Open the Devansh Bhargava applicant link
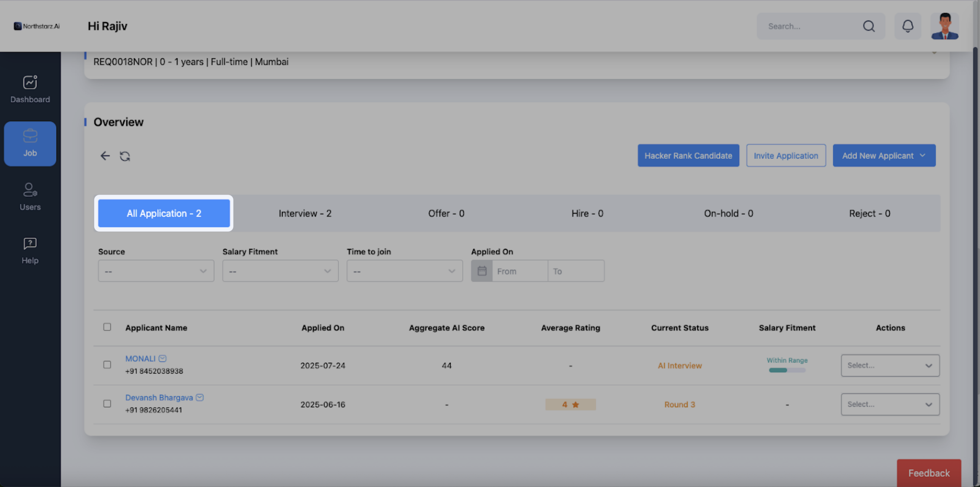980x487 pixels. (159, 397)
